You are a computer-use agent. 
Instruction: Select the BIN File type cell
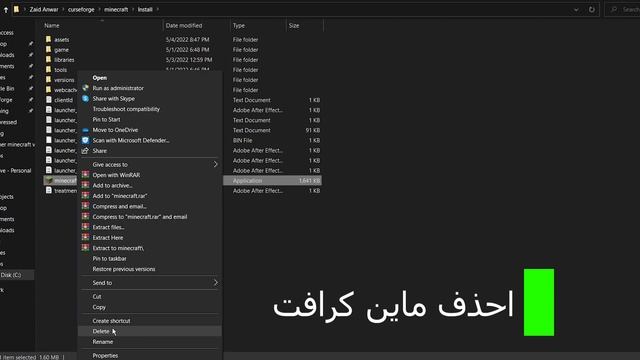click(x=242, y=140)
